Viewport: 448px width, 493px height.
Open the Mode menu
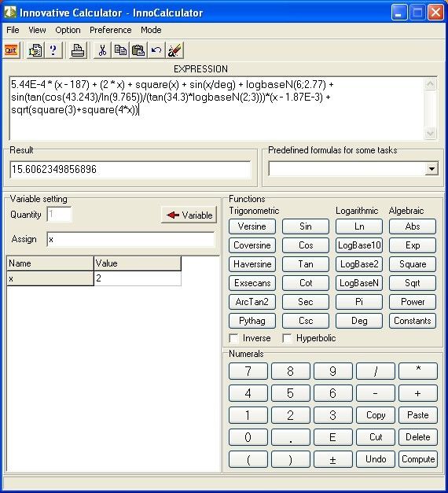(151, 30)
